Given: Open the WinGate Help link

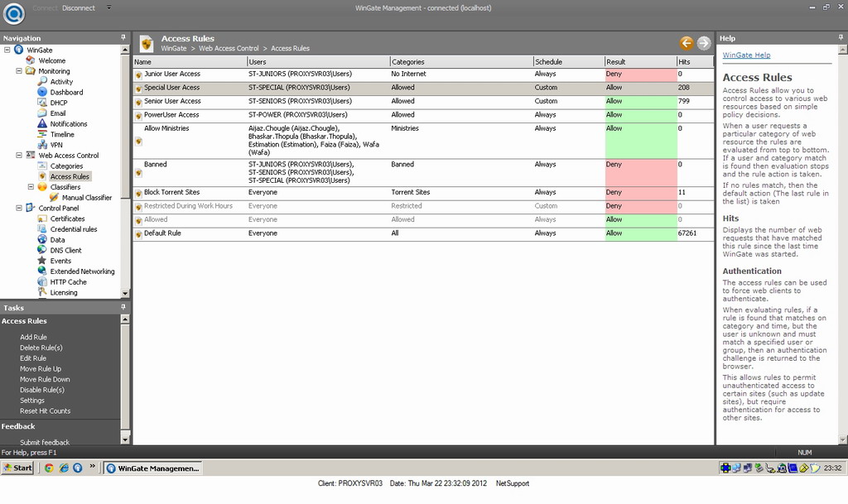Looking at the screenshot, I should pyautogui.click(x=746, y=55).
